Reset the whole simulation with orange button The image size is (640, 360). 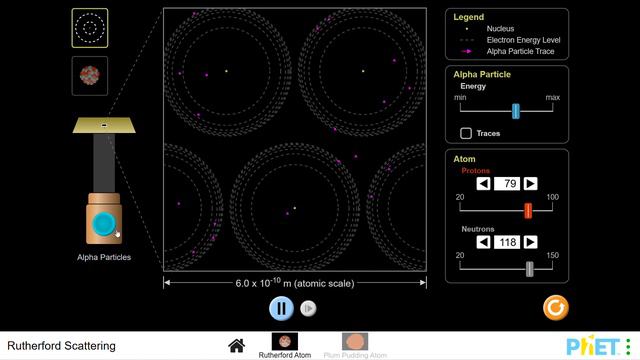click(x=556, y=308)
